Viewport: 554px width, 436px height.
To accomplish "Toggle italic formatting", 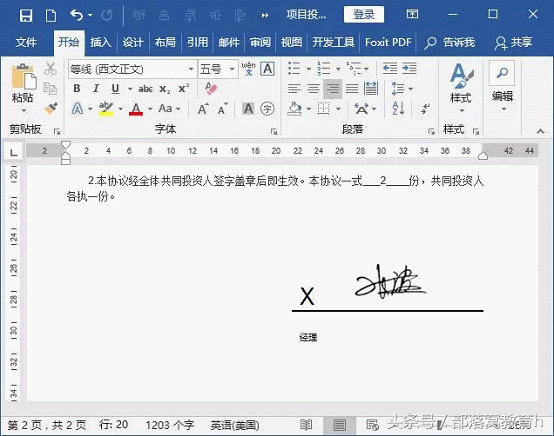I will pyautogui.click(x=96, y=88).
